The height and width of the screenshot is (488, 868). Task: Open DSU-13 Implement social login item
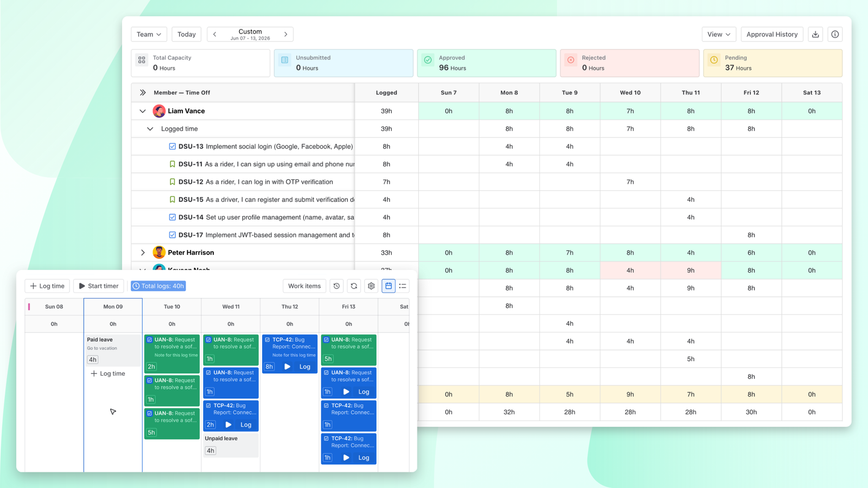coord(265,146)
